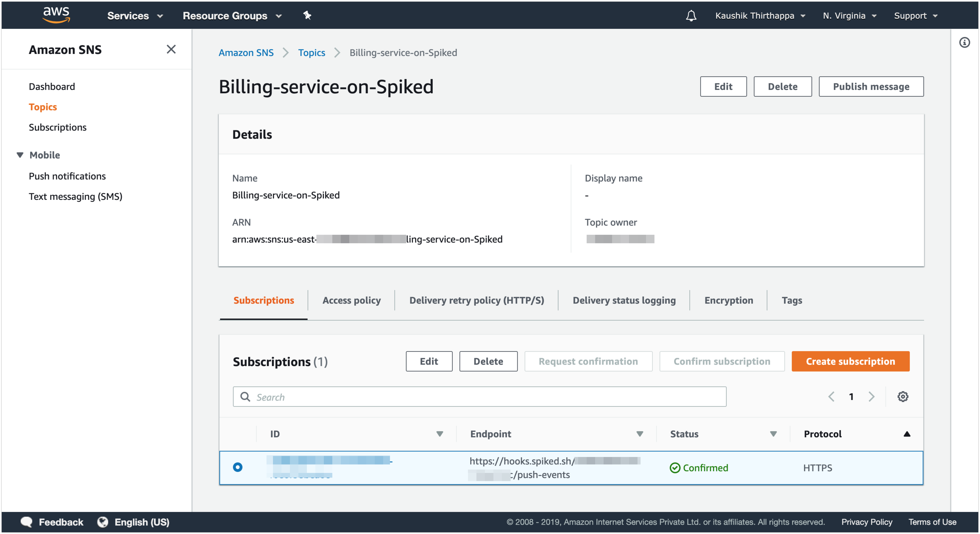Click the English (US) language selector
This screenshot has height=534, width=980.
(142, 522)
